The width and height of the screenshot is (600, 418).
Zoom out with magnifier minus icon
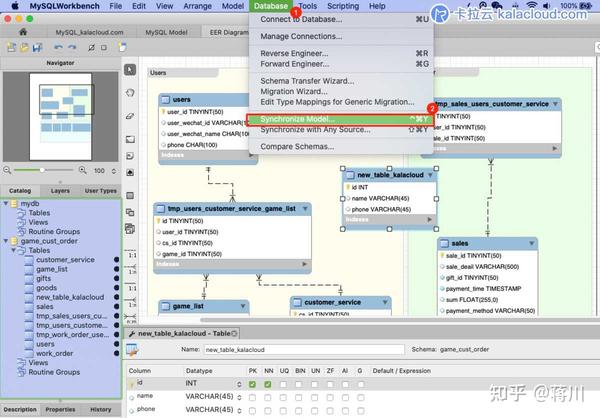(x=7, y=170)
